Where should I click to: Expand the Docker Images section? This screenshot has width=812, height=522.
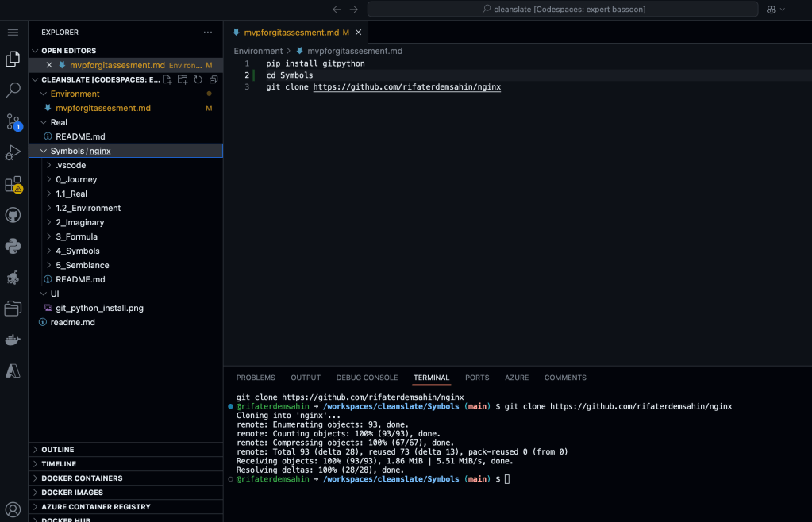(126, 493)
